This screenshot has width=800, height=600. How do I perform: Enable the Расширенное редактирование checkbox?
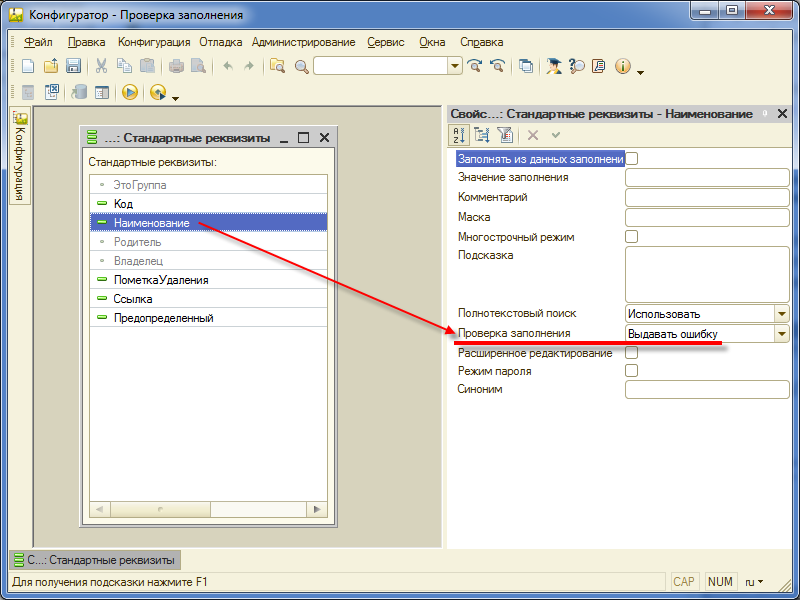631,353
